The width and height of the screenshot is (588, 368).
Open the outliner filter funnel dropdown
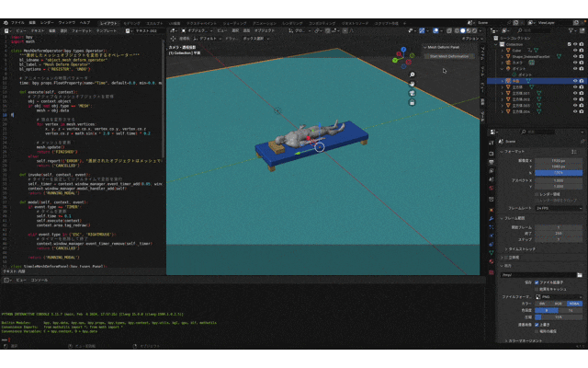point(571,30)
